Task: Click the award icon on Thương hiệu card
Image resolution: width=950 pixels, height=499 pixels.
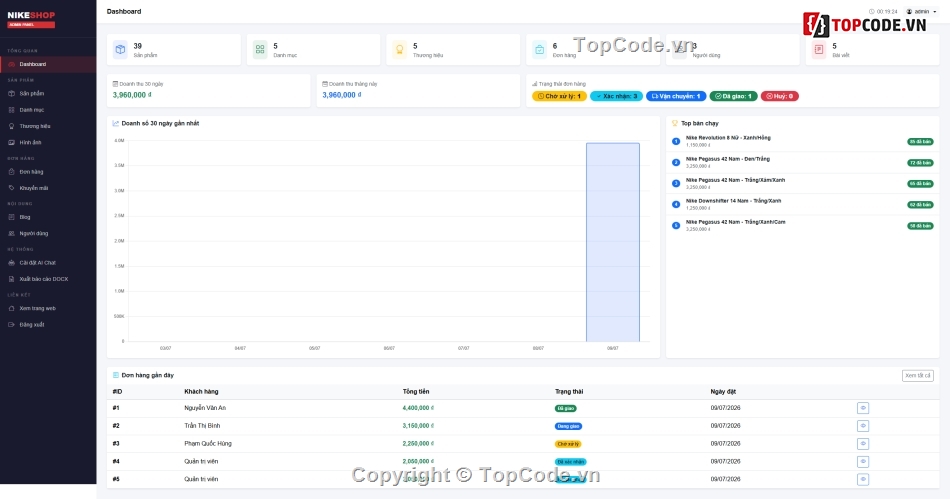Action: point(400,50)
